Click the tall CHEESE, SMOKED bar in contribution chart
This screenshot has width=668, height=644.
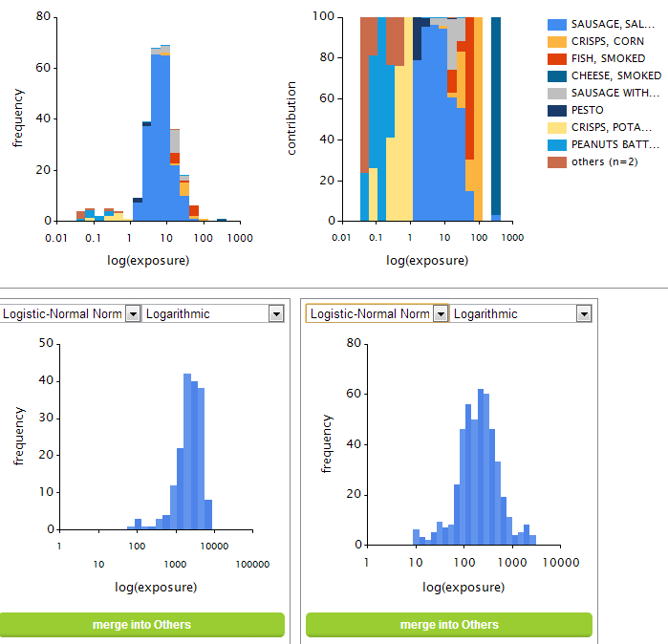[495, 115]
